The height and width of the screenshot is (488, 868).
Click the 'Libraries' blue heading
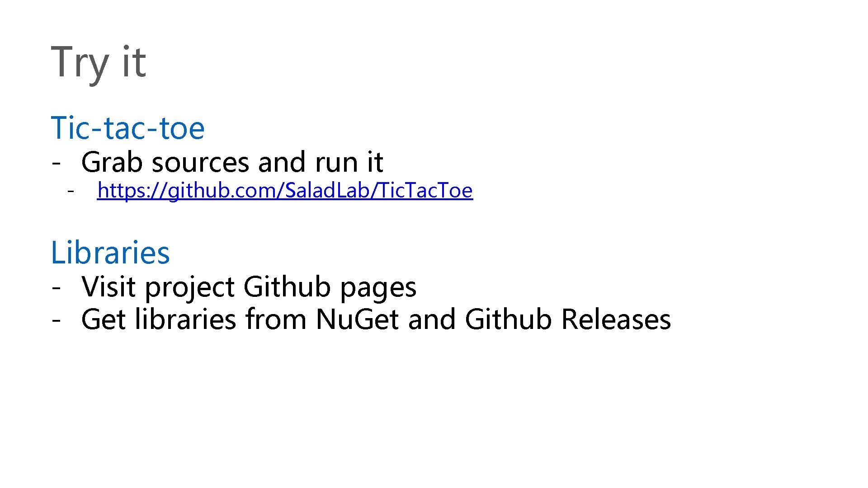110,253
